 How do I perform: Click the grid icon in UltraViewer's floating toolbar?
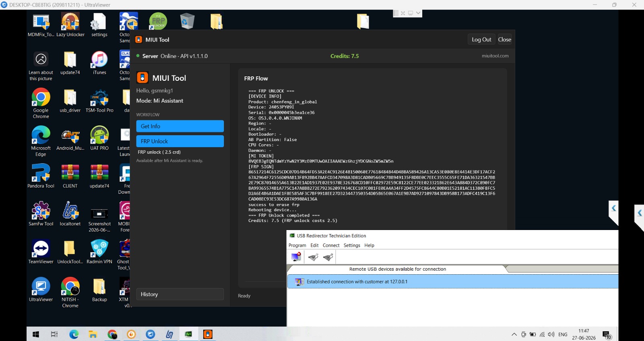(x=396, y=13)
